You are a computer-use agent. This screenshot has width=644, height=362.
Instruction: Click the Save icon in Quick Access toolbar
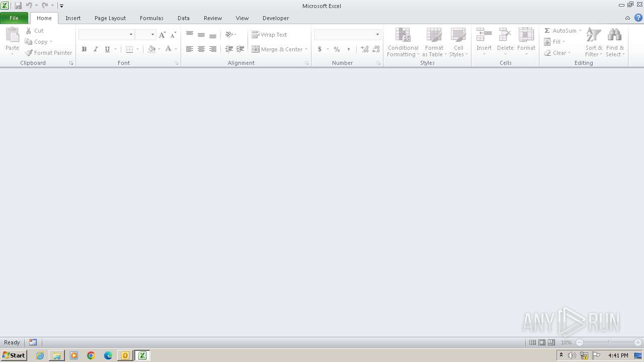pyautogui.click(x=18, y=6)
